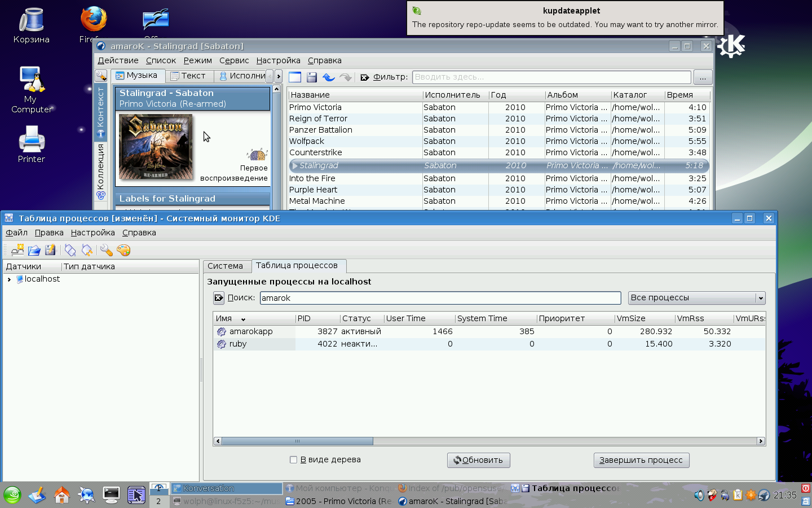Click the volume speaker tray icon
This screenshot has height=508, width=812.
699,496
